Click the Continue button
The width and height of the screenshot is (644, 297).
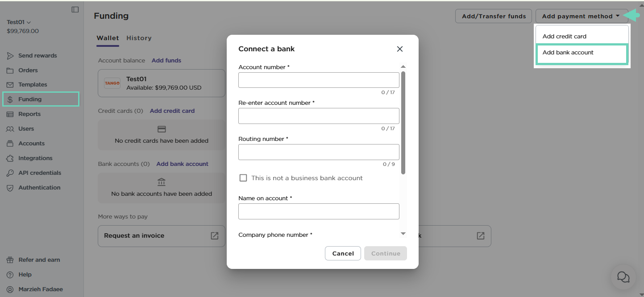[386, 253]
